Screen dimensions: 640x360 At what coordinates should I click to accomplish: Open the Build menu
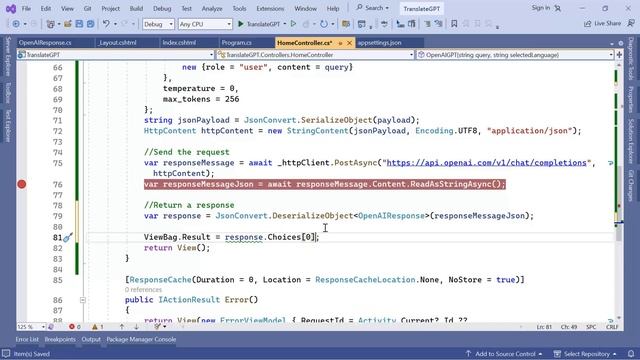pos(136,8)
